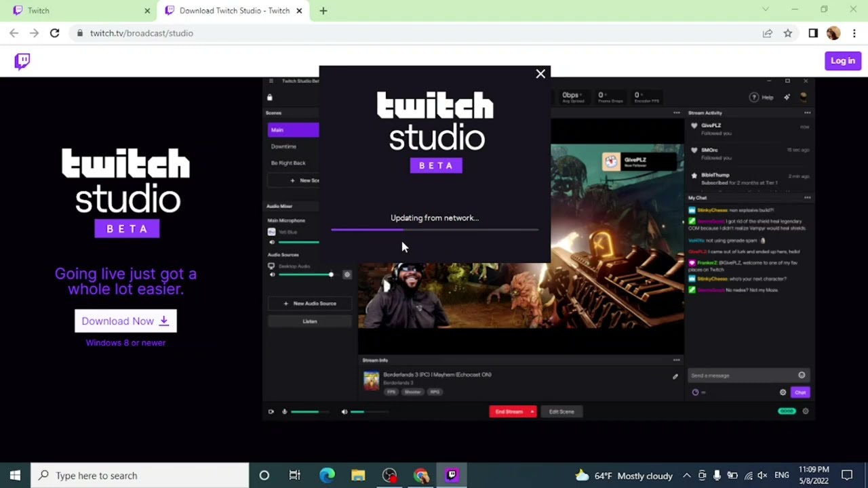Click the muted volume tray icon
Viewport: 868px width, 488px height.
pyautogui.click(x=762, y=476)
